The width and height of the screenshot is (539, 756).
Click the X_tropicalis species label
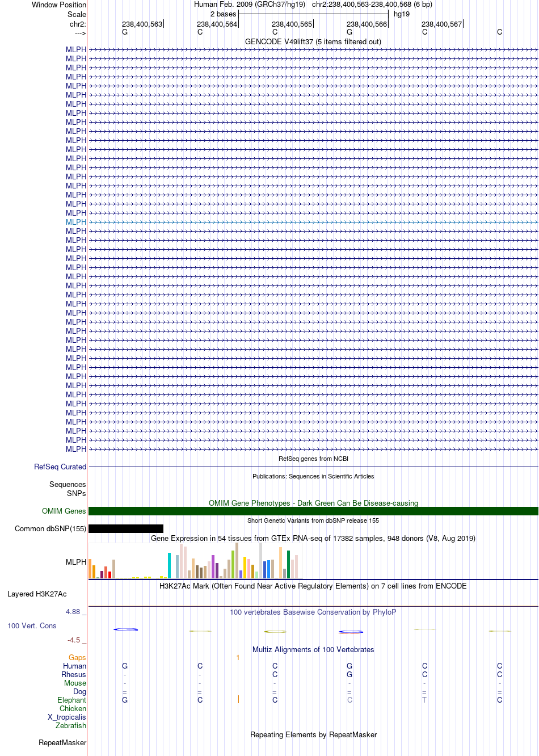67,717
